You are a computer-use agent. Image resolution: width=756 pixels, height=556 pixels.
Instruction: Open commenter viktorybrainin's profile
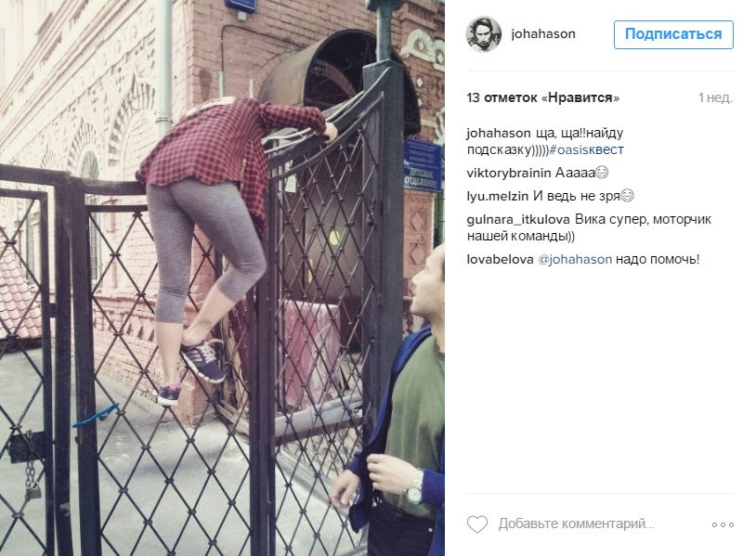(509, 173)
